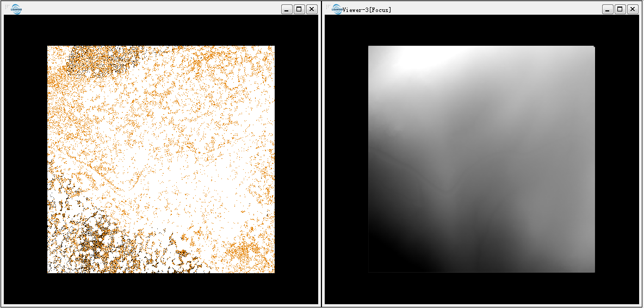Click the darkest bottom-left corner of grayscale DEM
This screenshot has width=644, height=308.
(x=381, y=261)
